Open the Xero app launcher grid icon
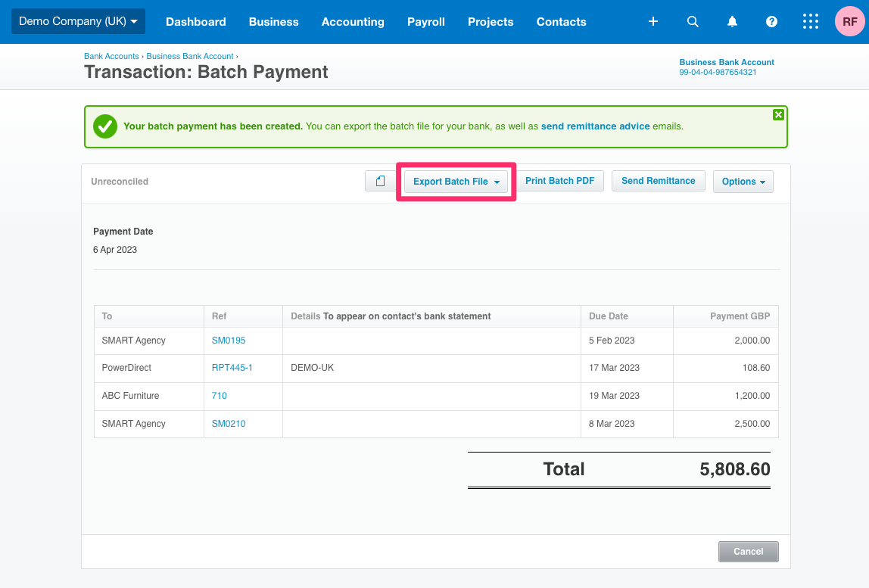The height and width of the screenshot is (588, 869). 811,21
